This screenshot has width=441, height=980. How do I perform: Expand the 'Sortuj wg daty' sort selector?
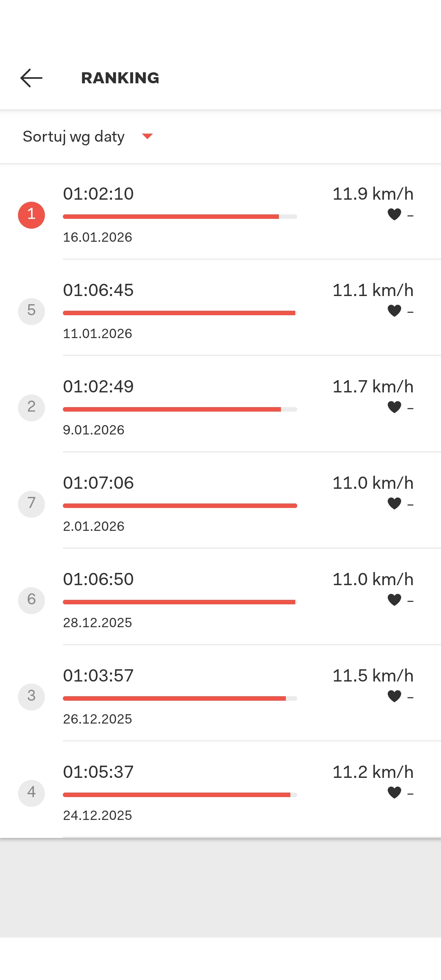click(74, 136)
